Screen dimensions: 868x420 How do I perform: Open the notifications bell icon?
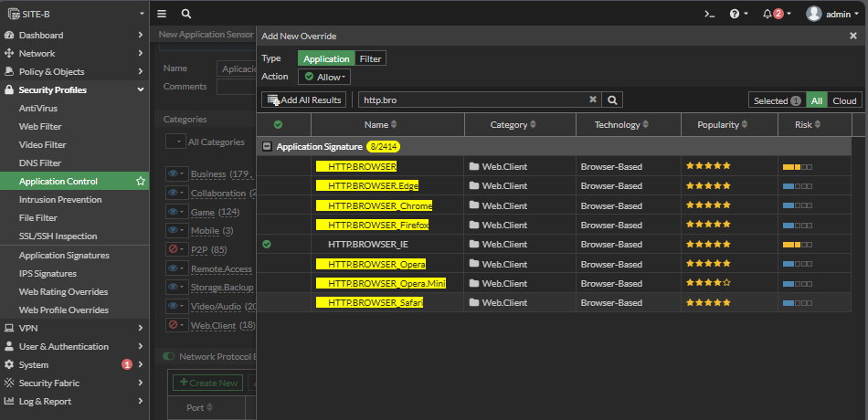pyautogui.click(x=767, y=14)
